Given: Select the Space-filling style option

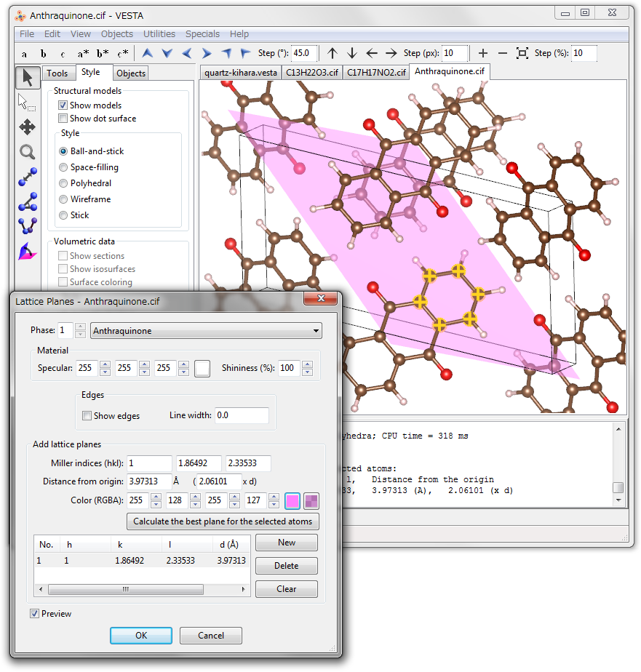Looking at the screenshot, I should [64, 167].
